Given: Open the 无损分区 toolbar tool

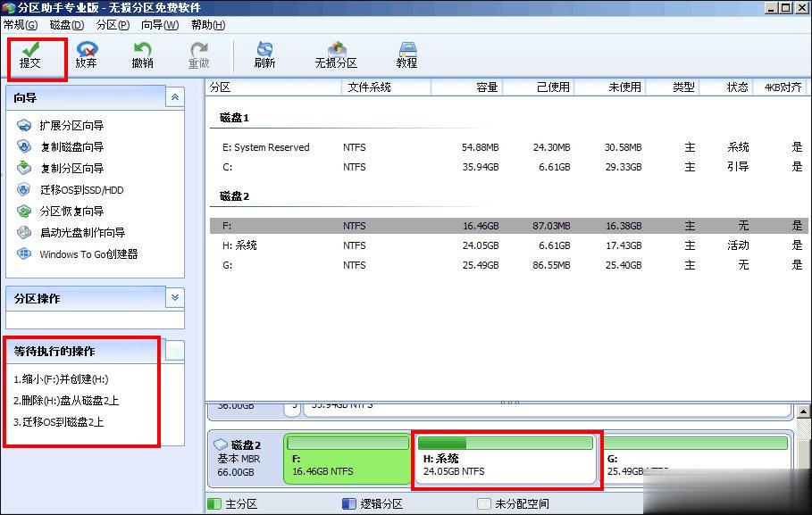Looking at the screenshot, I should (x=336, y=49).
